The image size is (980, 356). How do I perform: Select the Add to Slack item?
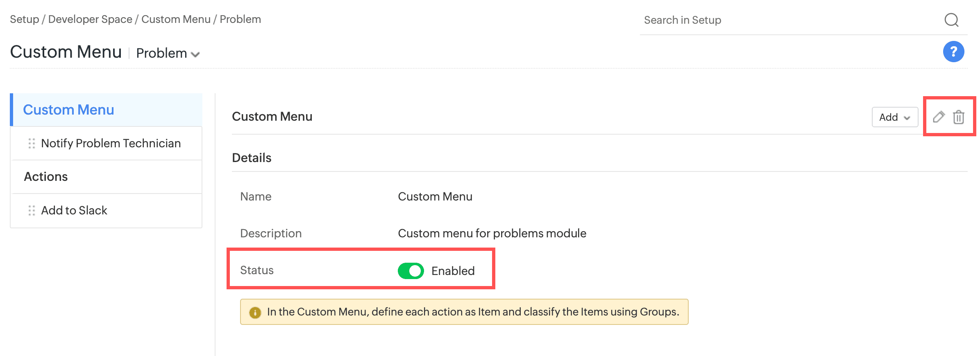point(74,210)
